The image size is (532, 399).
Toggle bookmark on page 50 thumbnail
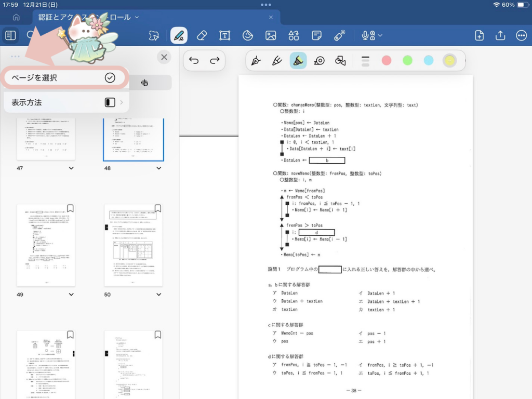158,208
